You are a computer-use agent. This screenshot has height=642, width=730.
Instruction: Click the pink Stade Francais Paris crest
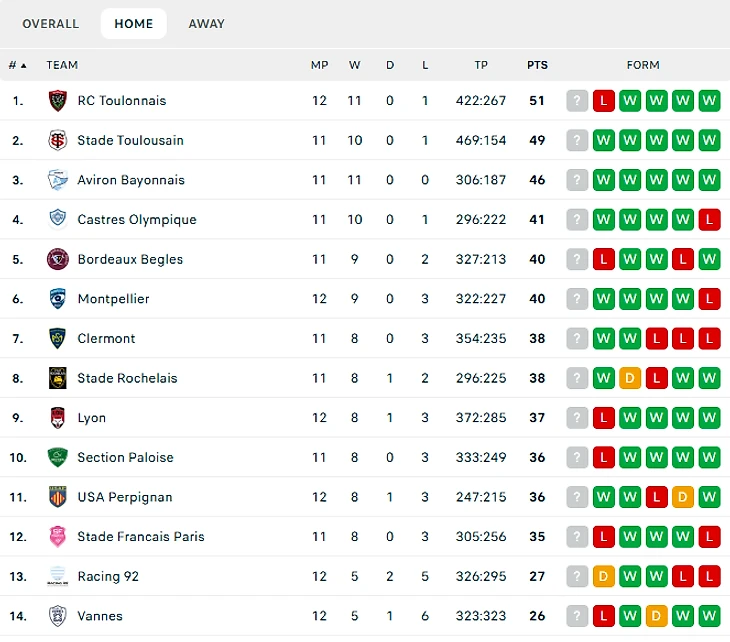point(58,537)
